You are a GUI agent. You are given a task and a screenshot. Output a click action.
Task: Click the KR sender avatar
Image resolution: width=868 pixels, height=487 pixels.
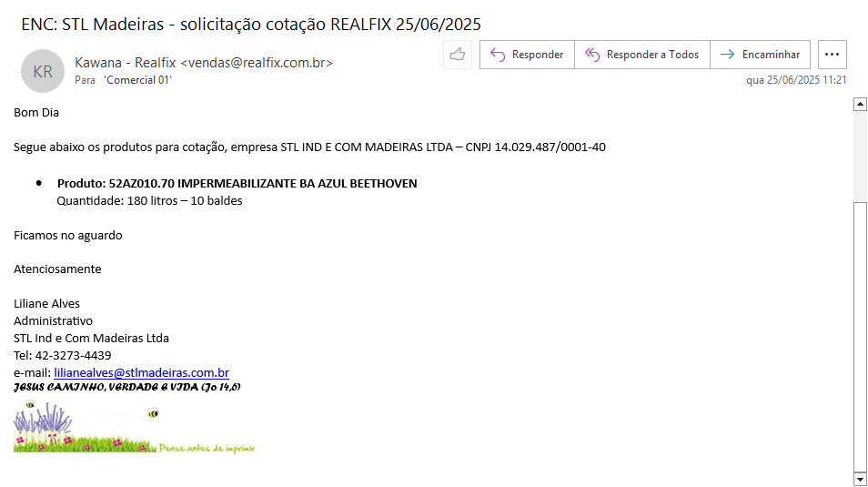[x=43, y=71]
